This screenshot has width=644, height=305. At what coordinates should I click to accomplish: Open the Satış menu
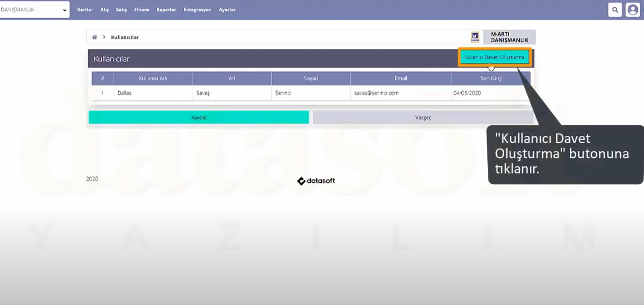pyautogui.click(x=121, y=10)
